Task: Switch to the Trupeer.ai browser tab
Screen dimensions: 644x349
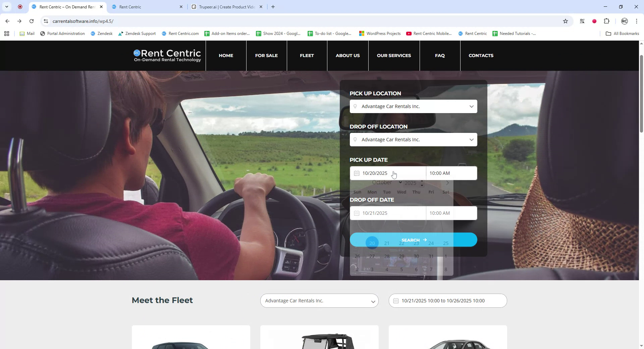Action: tap(223, 7)
